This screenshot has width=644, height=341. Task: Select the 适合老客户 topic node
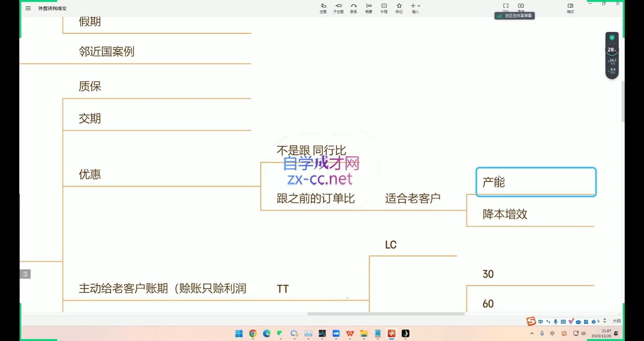[413, 199]
